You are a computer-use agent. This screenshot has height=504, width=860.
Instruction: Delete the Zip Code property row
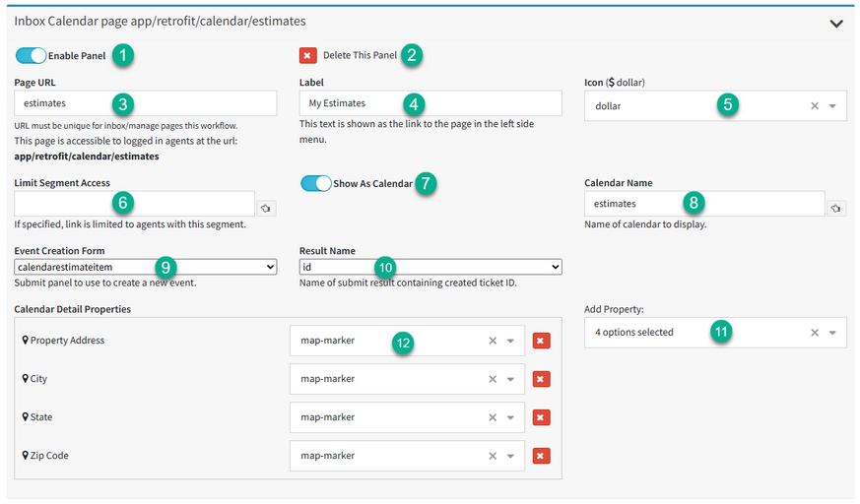[x=542, y=456]
